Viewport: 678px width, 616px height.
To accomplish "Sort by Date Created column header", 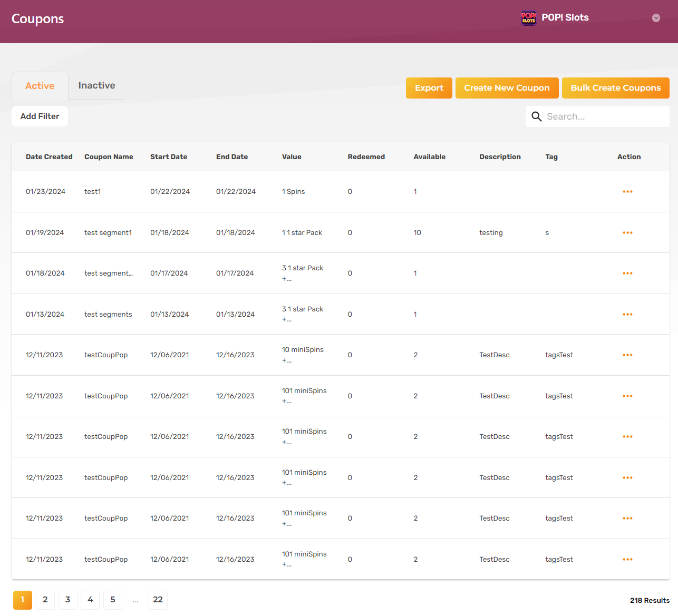I will pyautogui.click(x=49, y=157).
